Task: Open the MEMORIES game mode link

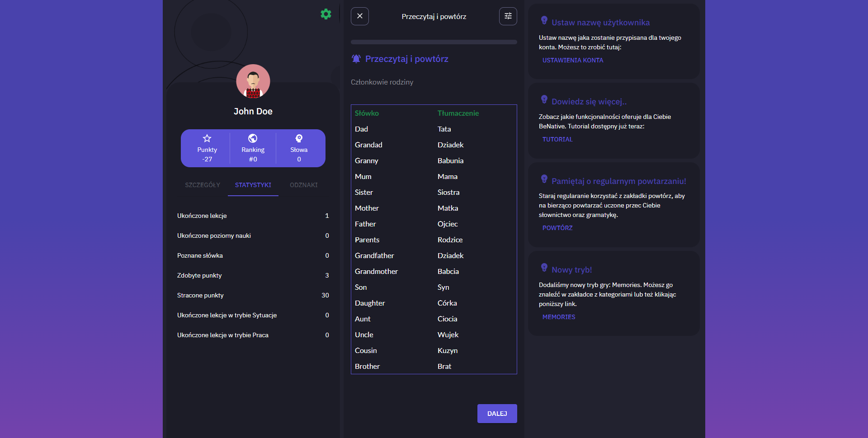Action: 559,317
